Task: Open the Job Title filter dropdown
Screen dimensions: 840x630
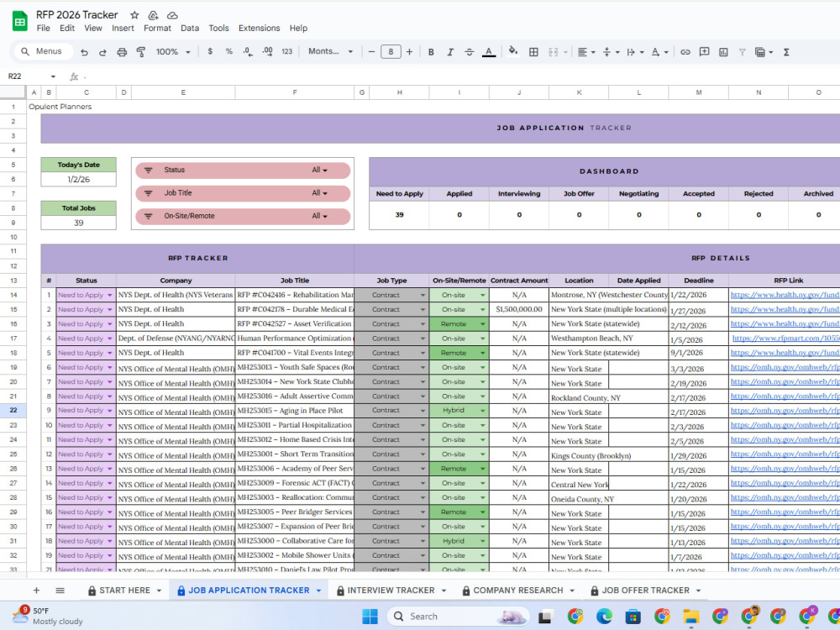Action: pyautogui.click(x=319, y=193)
